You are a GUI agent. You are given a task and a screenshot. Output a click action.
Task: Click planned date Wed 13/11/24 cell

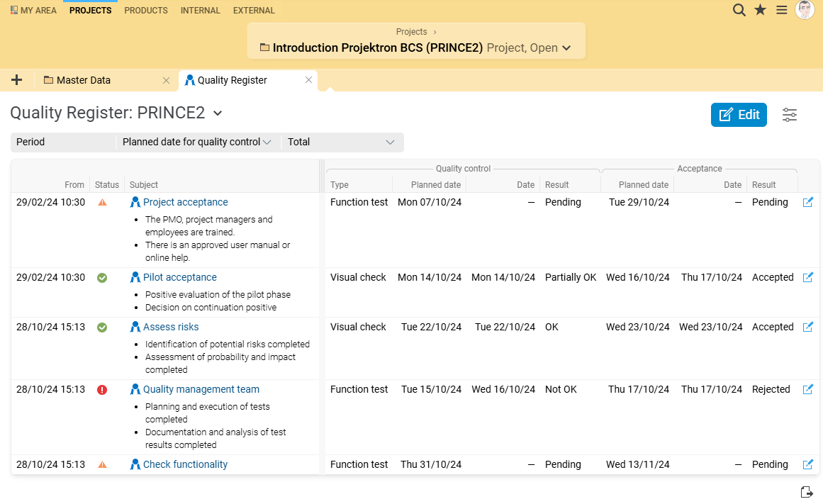click(638, 464)
